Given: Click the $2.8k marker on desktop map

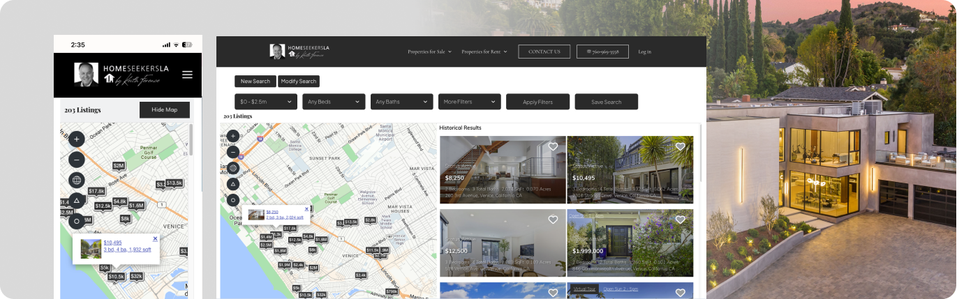Looking at the screenshot, I should (370, 220).
